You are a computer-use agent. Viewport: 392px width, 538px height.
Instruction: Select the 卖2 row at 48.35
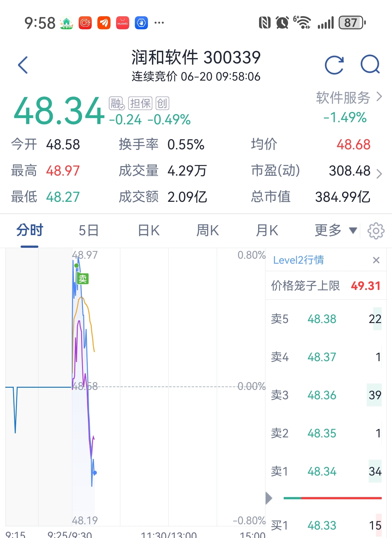pyautogui.click(x=326, y=433)
